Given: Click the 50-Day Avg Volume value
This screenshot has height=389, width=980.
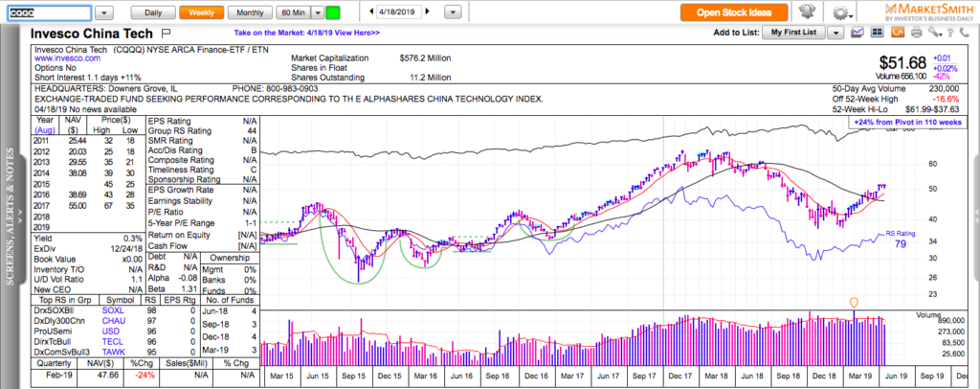Looking at the screenshot, I should 945,89.
